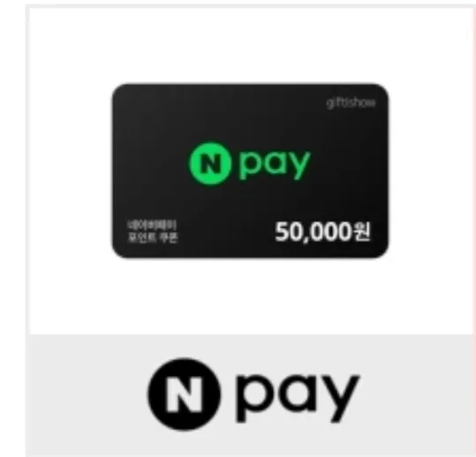Select the giftishow label on the card
This screenshot has height=457, width=476.
pyautogui.click(x=351, y=103)
